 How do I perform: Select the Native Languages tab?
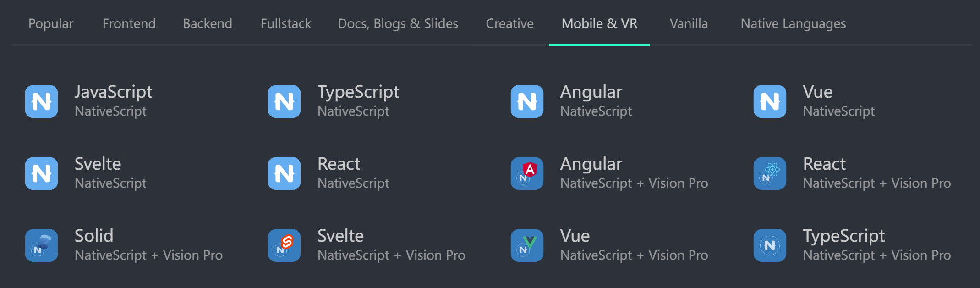[793, 23]
